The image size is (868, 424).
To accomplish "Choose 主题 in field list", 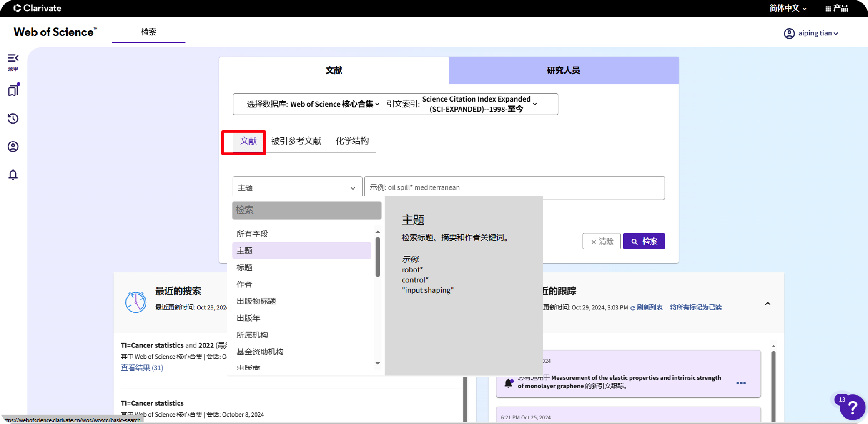I will click(302, 251).
